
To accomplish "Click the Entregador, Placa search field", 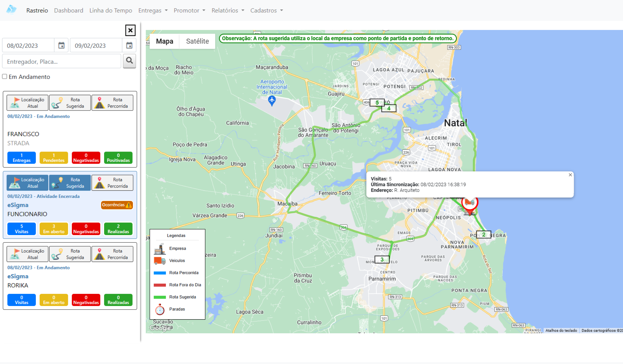I will coord(61,61).
